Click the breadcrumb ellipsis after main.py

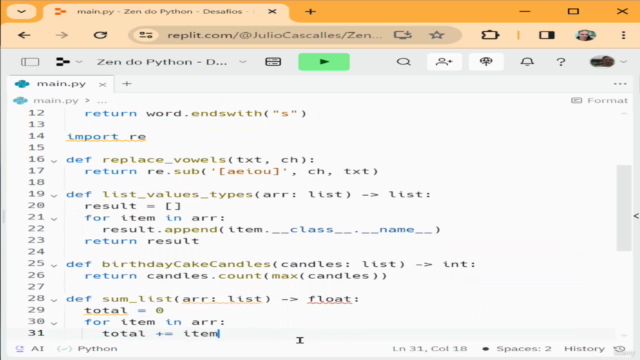click(x=102, y=101)
